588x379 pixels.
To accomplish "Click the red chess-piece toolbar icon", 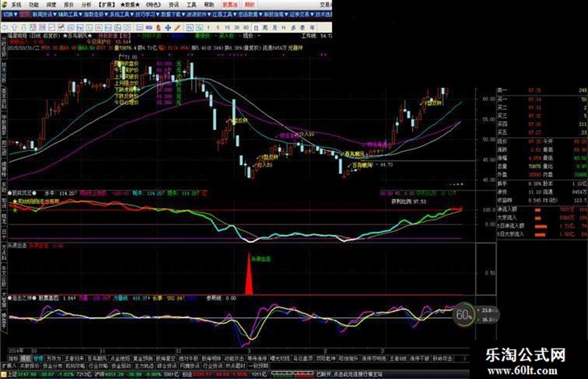I will point(159,27).
